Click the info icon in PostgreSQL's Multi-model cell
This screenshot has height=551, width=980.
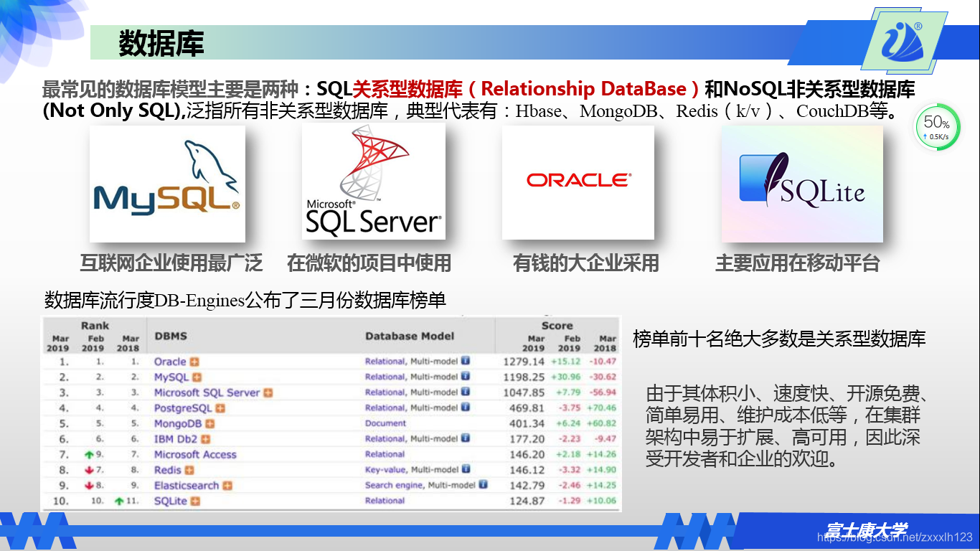(x=465, y=408)
